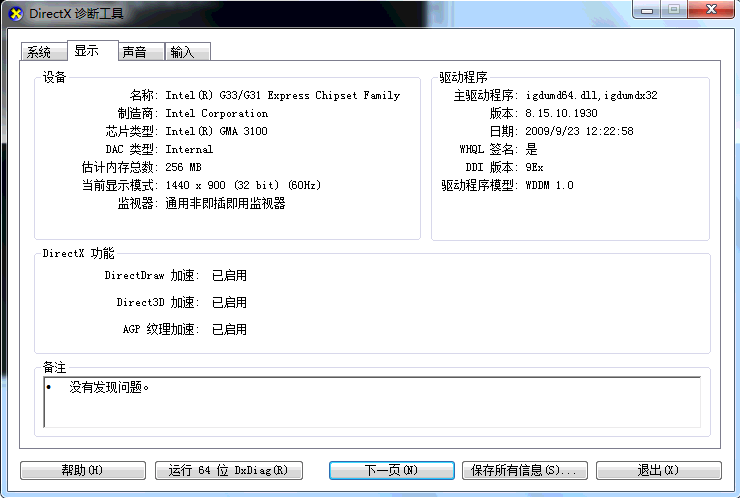Click the 芯片类型 label
The width and height of the screenshot is (740, 498).
132,131
